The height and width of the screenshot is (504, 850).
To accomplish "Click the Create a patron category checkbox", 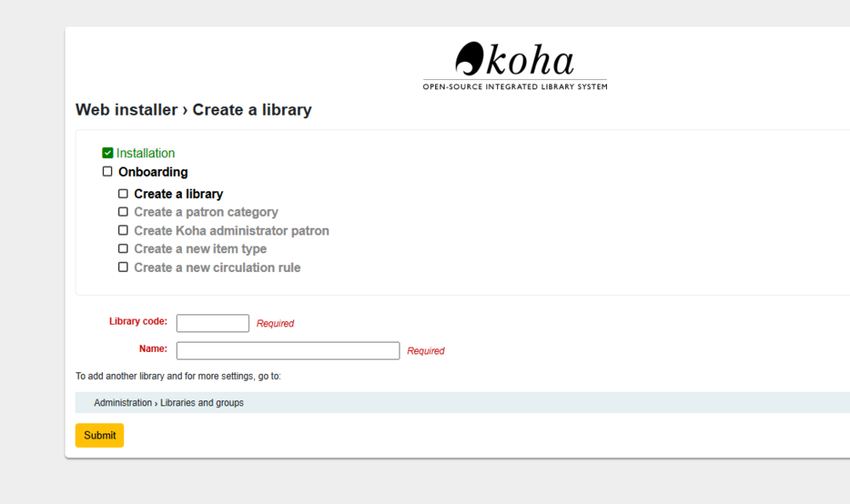I will [x=123, y=212].
